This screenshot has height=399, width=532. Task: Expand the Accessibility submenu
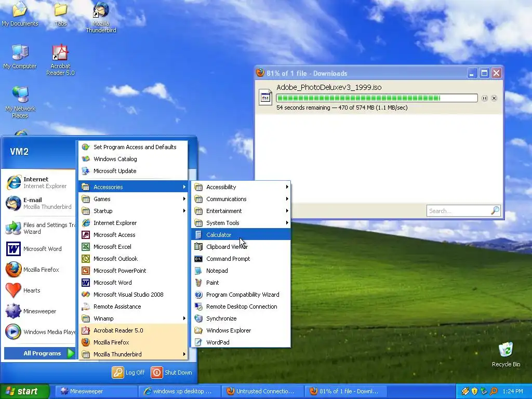click(x=241, y=187)
